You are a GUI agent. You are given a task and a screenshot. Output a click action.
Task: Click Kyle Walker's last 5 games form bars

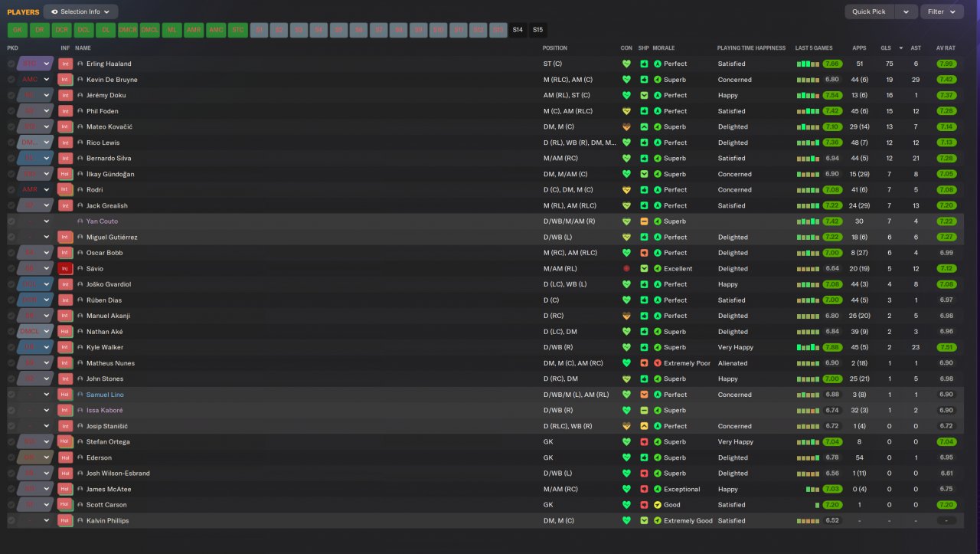[x=808, y=347]
